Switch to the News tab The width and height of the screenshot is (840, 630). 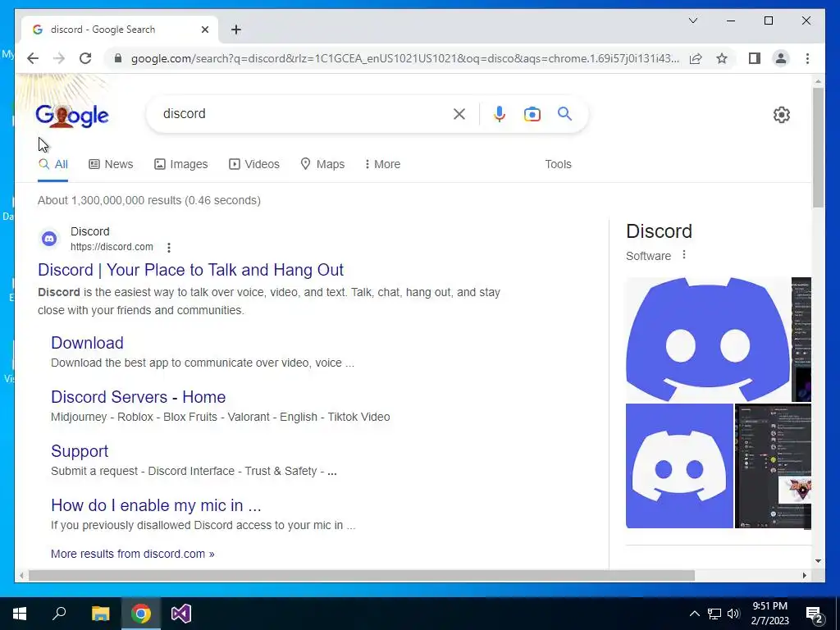click(x=111, y=164)
